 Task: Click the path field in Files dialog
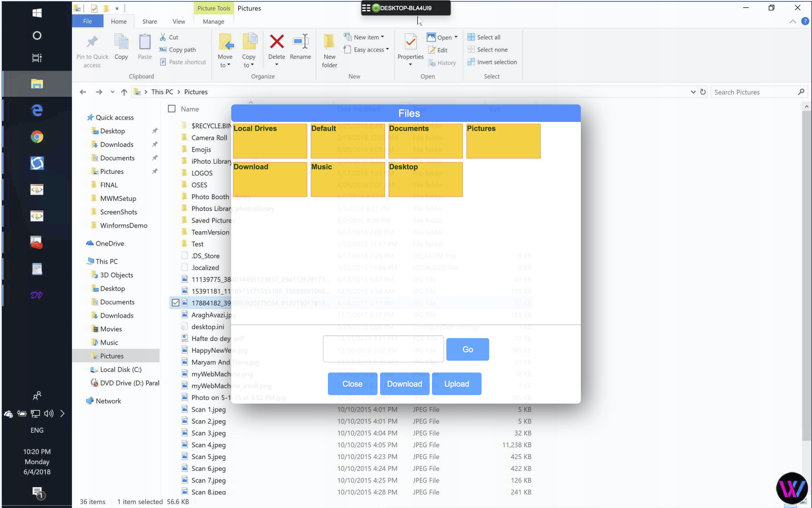[383, 349]
